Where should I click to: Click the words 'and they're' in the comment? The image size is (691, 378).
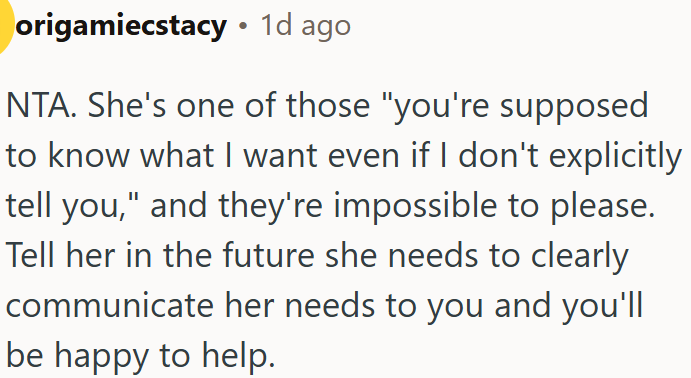coord(237,207)
